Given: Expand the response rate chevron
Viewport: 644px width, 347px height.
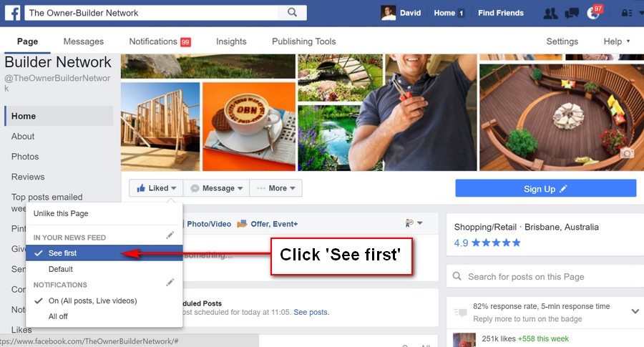Looking at the screenshot, I should point(635,311).
